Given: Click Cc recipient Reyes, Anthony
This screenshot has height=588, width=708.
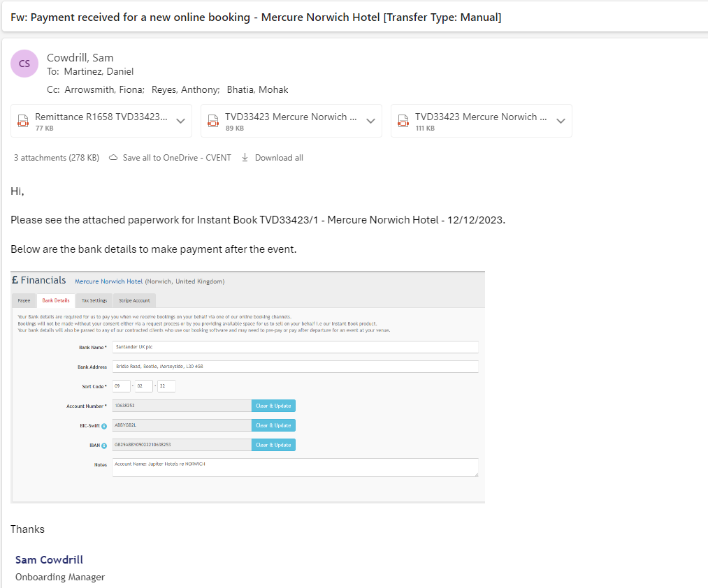Looking at the screenshot, I should (186, 89).
